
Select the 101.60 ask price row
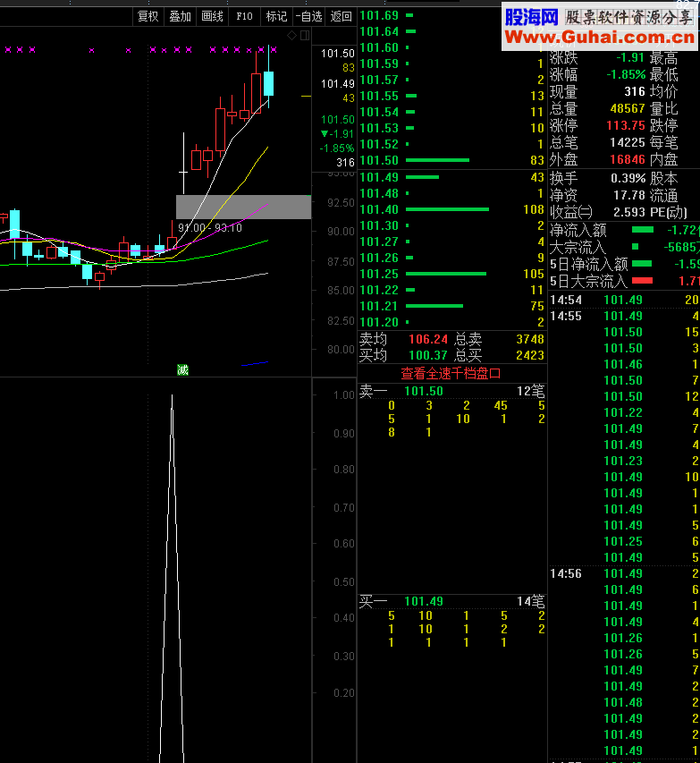[x=451, y=47]
